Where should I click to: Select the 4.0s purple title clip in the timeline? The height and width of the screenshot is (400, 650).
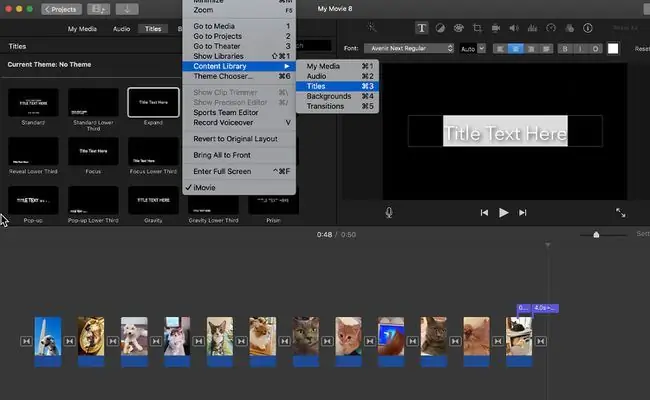click(x=545, y=308)
